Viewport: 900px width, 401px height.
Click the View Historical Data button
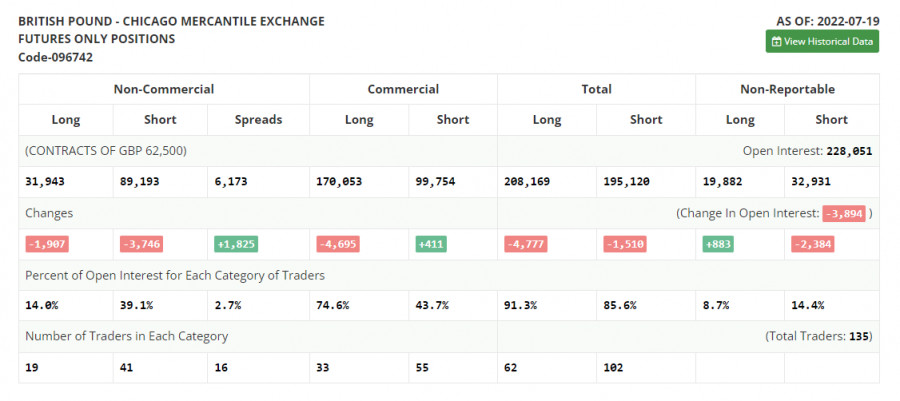click(x=822, y=41)
